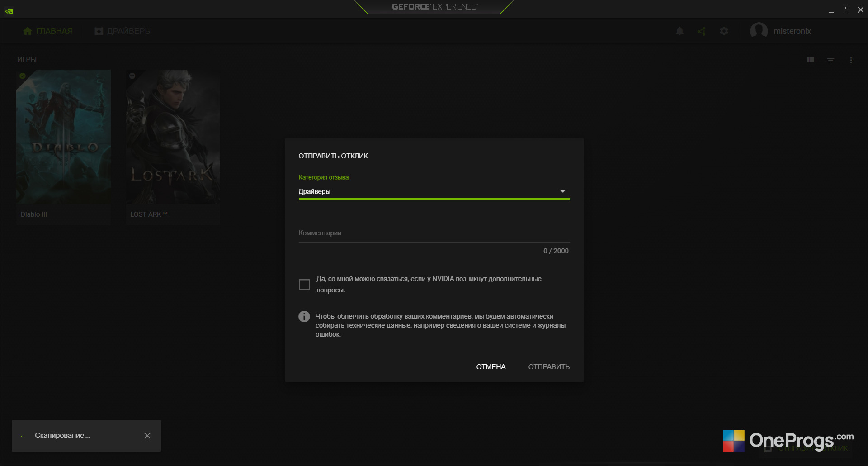The width and height of the screenshot is (868, 466).
Task: Click the ОТПРАВИТЬ button
Action: [549, 366]
